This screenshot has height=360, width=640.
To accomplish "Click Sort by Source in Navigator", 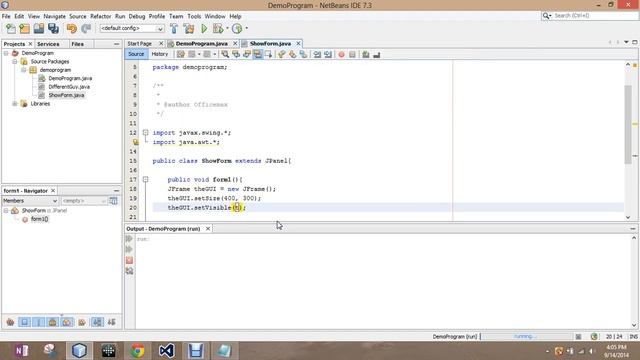I will [x=111, y=322].
